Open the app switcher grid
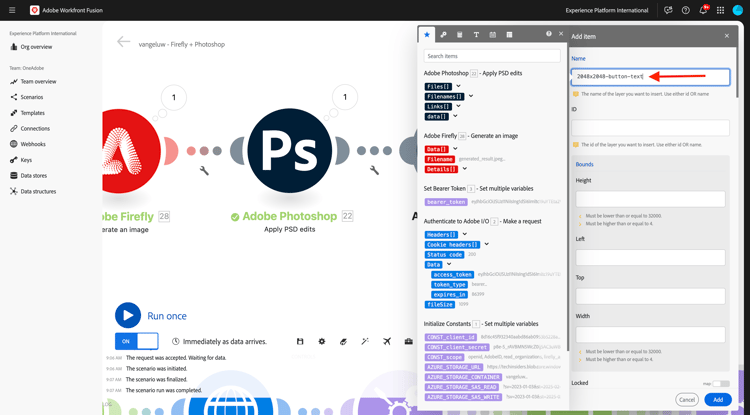The width and height of the screenshot is (750, 415). (x=720, y=10)
